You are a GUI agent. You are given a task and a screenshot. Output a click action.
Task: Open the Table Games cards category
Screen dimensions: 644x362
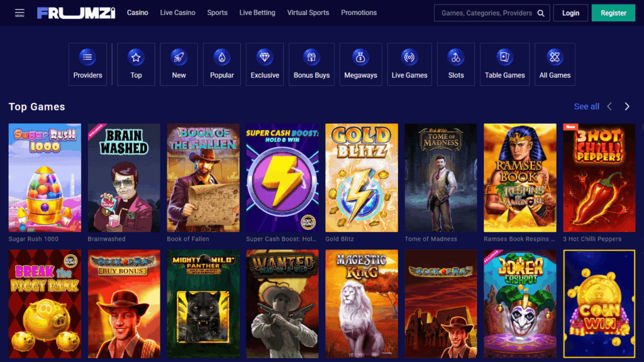coord(504,58)
